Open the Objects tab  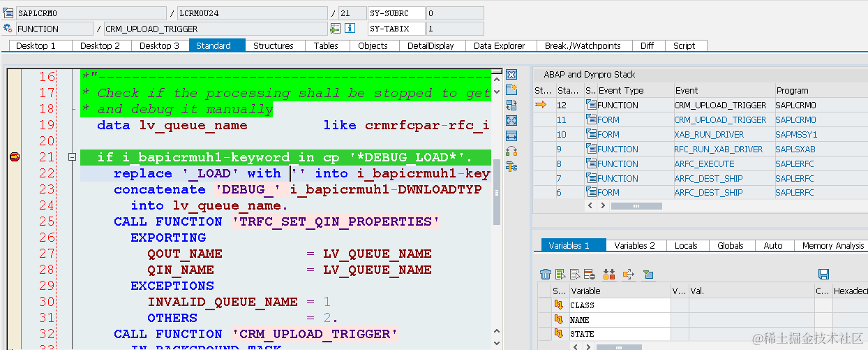click(x=373, y=45)
